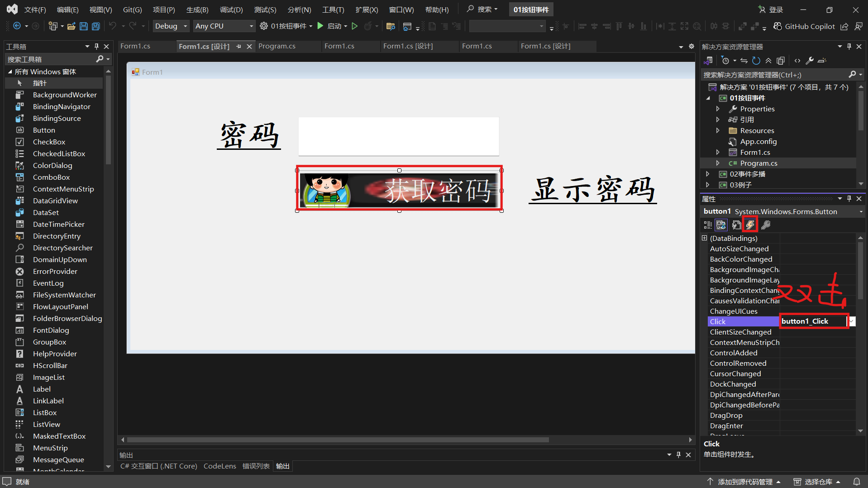Click 选择仓库 in status bar
The width and height of the screenshot is (868, 488).
tap(817, 482)
